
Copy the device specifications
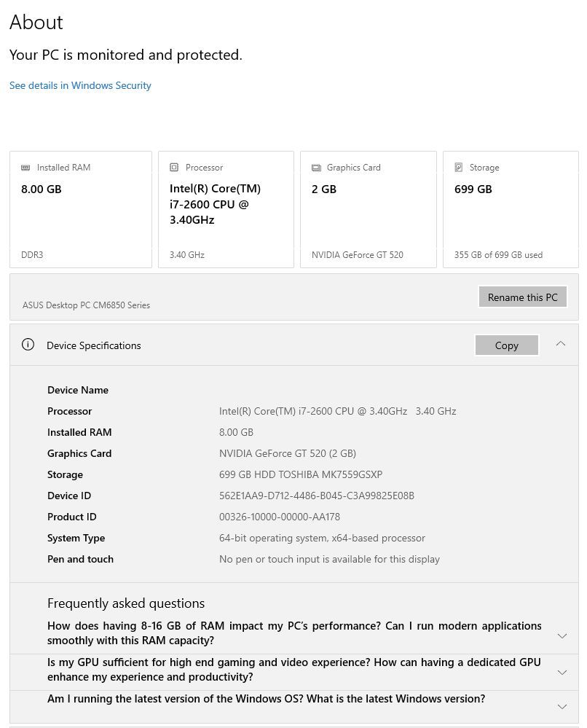(x=507, y=345)
